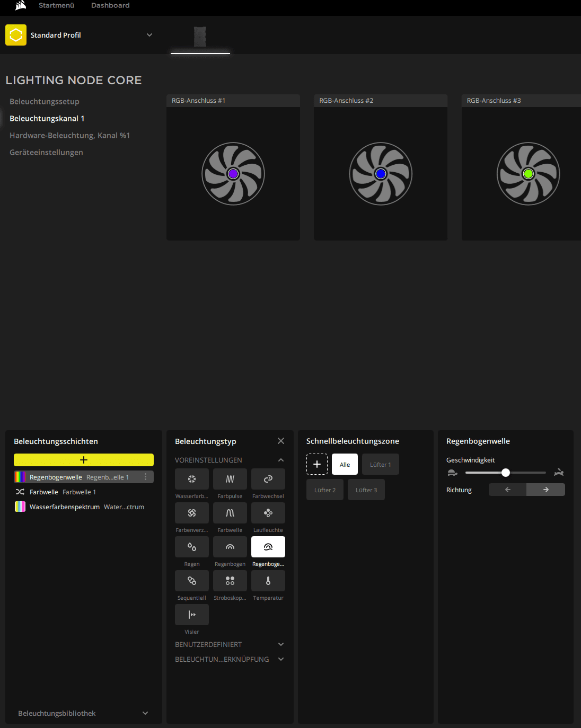Add a new custom lighting zone

click(x=317, y=464)
